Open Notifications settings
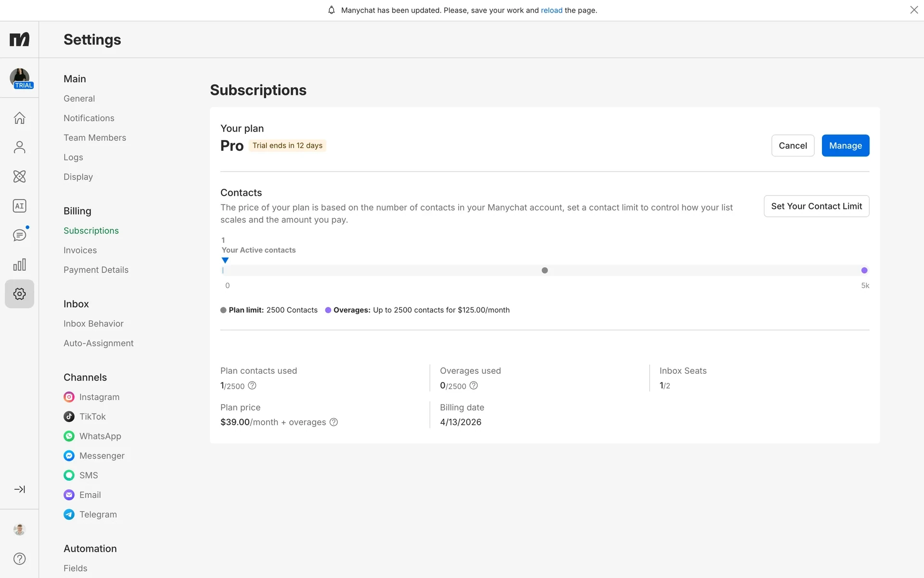The width and height of the screenshot is (924, 578). [x=89, y=118]
